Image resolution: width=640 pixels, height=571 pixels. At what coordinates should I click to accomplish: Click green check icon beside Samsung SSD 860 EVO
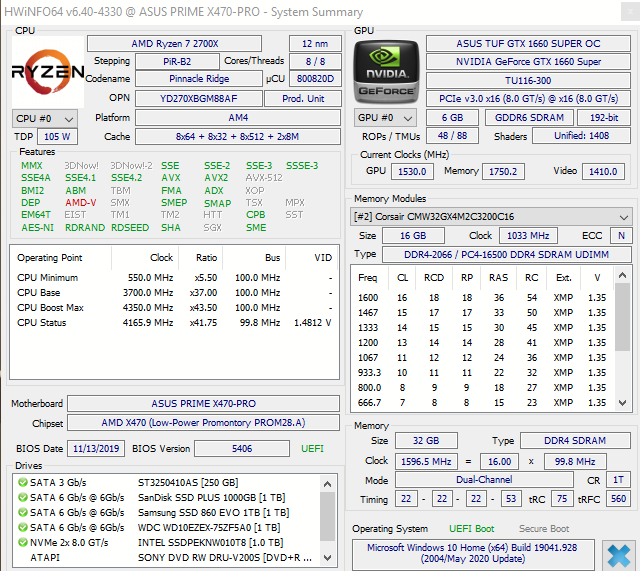pos(22,512)
